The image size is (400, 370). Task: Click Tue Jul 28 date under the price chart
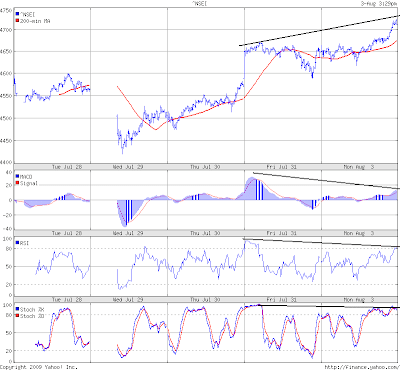coord(67,167)
